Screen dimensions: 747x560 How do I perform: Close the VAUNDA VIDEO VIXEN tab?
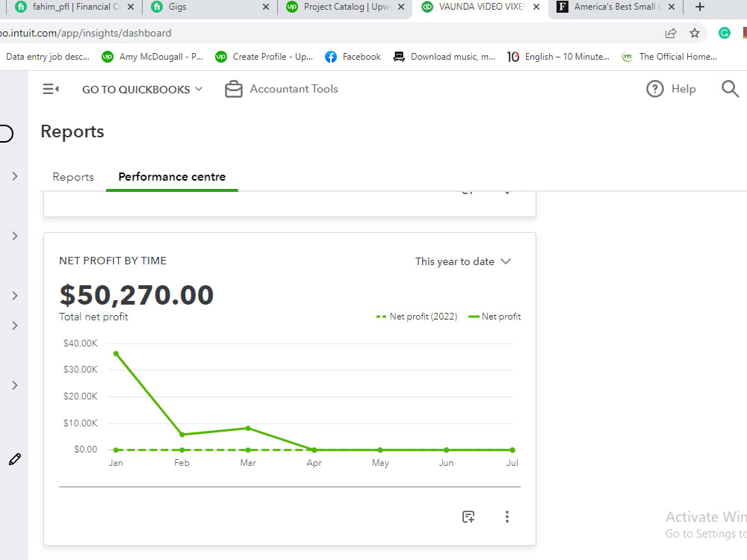click(x=536, y=7)
